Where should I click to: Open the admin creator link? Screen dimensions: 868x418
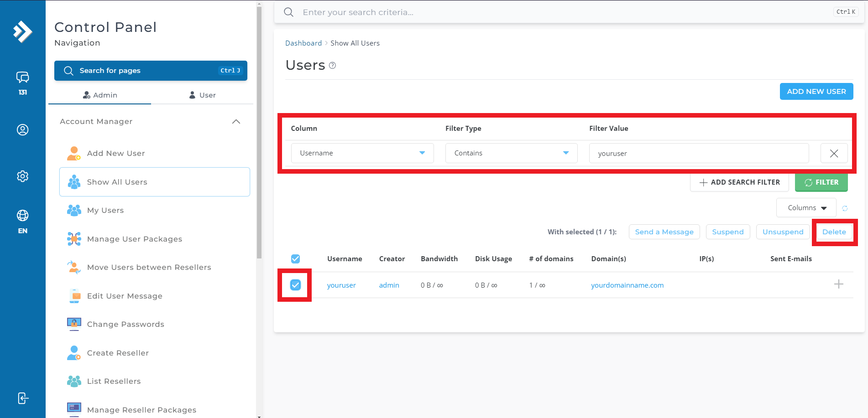[x=389, y=285]
